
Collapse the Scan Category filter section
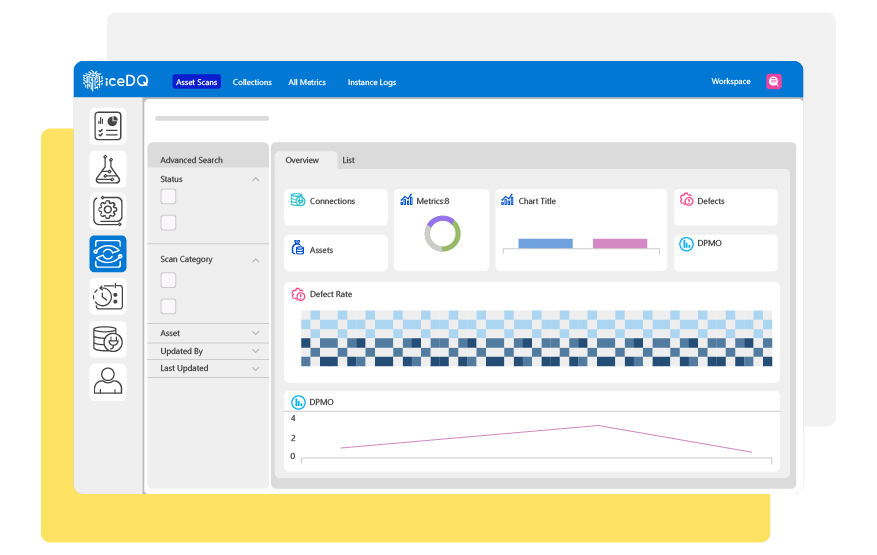(256, 260)
